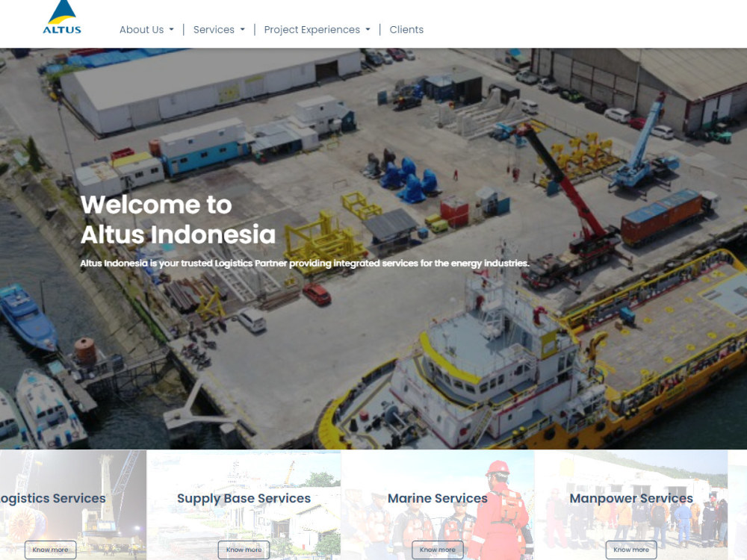Click the Supply Base Services card image

click(x=244, y=505)
